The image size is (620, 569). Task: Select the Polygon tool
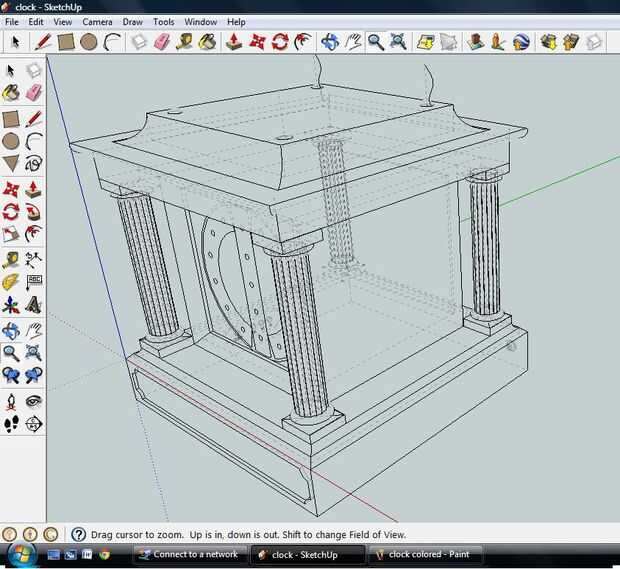pyautogui.click(x=11, y=164)
